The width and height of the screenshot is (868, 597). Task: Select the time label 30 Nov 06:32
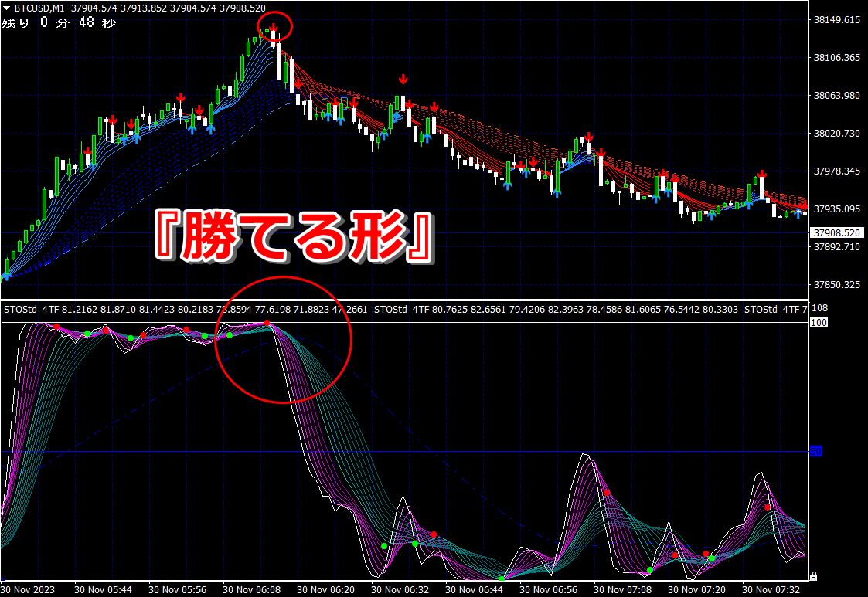[x=400, y=590]
